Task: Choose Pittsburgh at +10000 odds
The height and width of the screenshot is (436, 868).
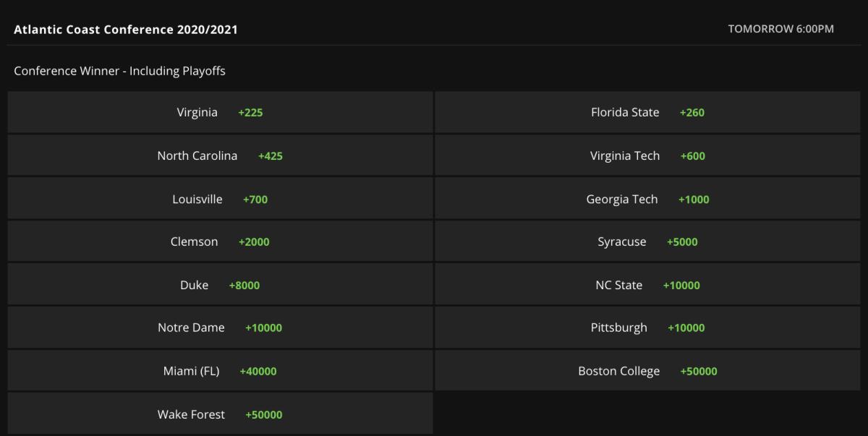Action: click(x=651, y=328)
